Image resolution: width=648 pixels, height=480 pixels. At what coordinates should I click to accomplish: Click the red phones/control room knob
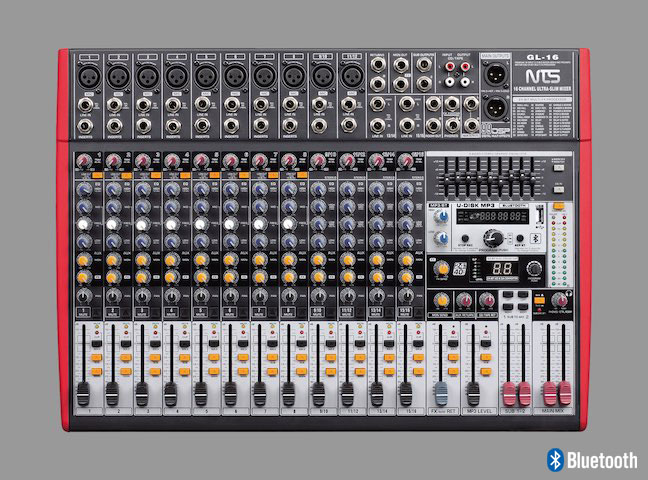click(559, 301)
